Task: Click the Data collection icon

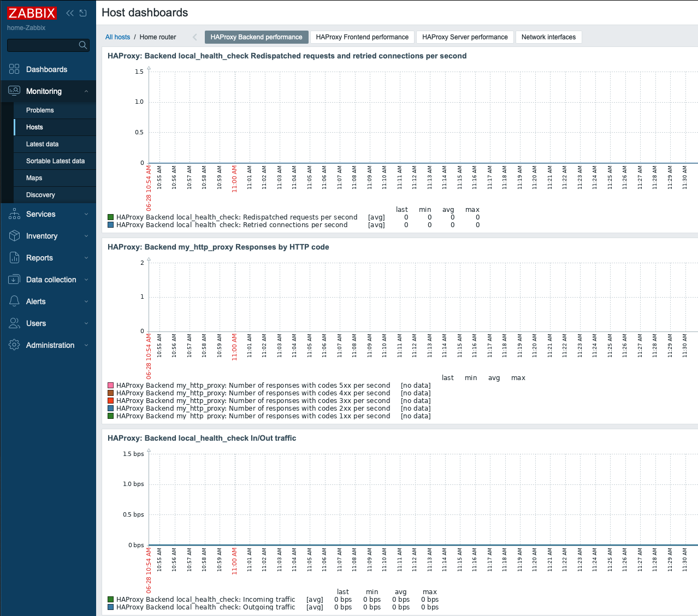Action: click(x=14, y=280)
